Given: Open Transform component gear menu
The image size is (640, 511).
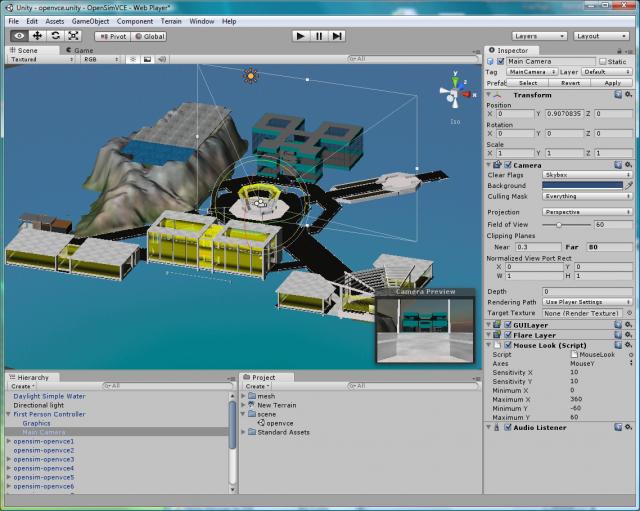Looking at the screenshot, I should [x=629, y=95].
